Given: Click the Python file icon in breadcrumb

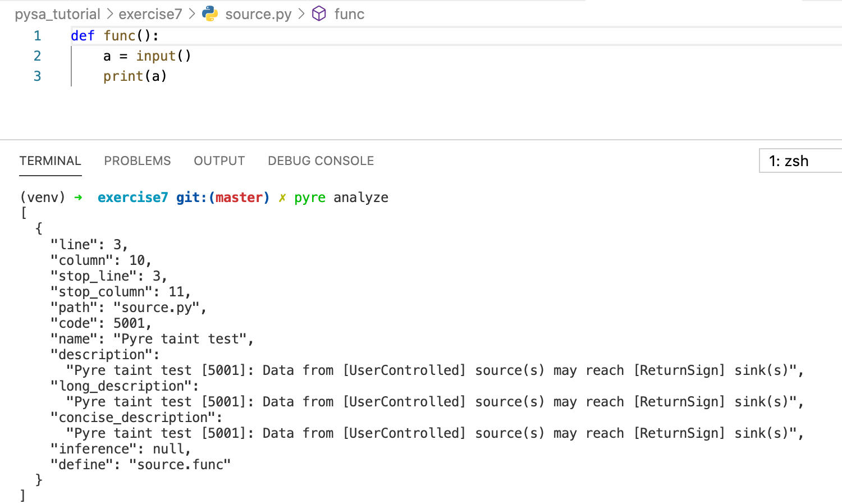Looking at the screenshot, I should click(210, 13).
